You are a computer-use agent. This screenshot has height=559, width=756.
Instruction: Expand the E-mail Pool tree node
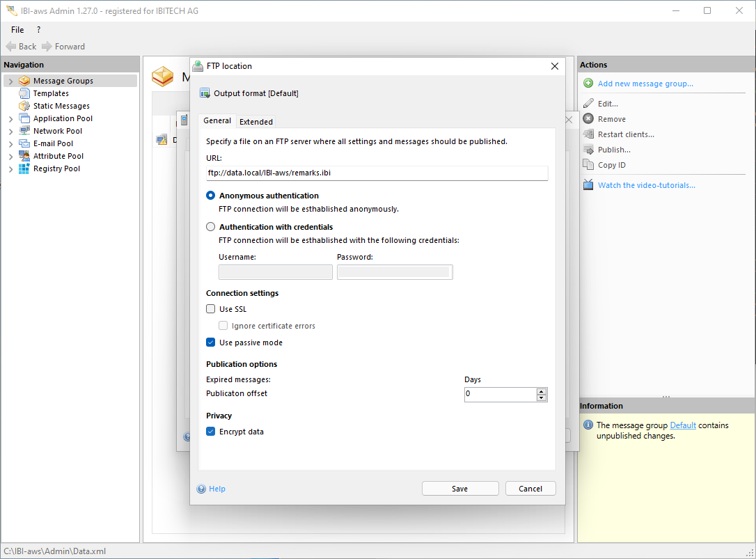(x=10, y=144)
